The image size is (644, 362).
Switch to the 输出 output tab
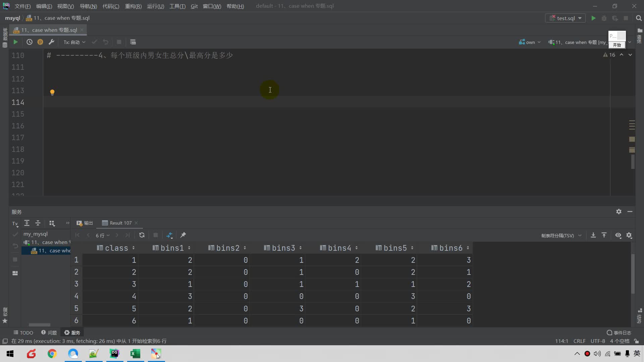(x=85, y=223)
